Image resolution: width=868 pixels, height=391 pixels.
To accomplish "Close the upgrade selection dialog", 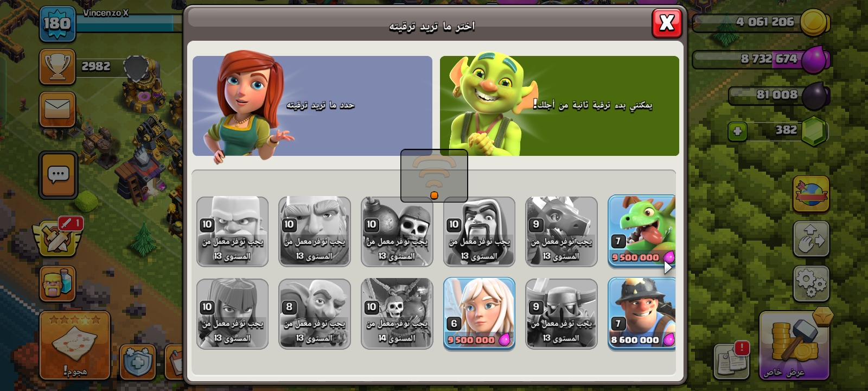I will click(667, 23).
